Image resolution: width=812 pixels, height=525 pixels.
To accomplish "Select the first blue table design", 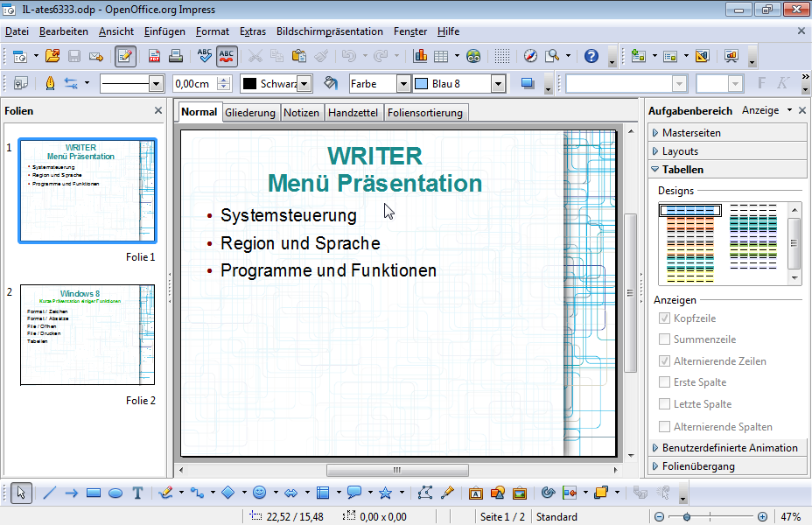I will pos(690,210).
